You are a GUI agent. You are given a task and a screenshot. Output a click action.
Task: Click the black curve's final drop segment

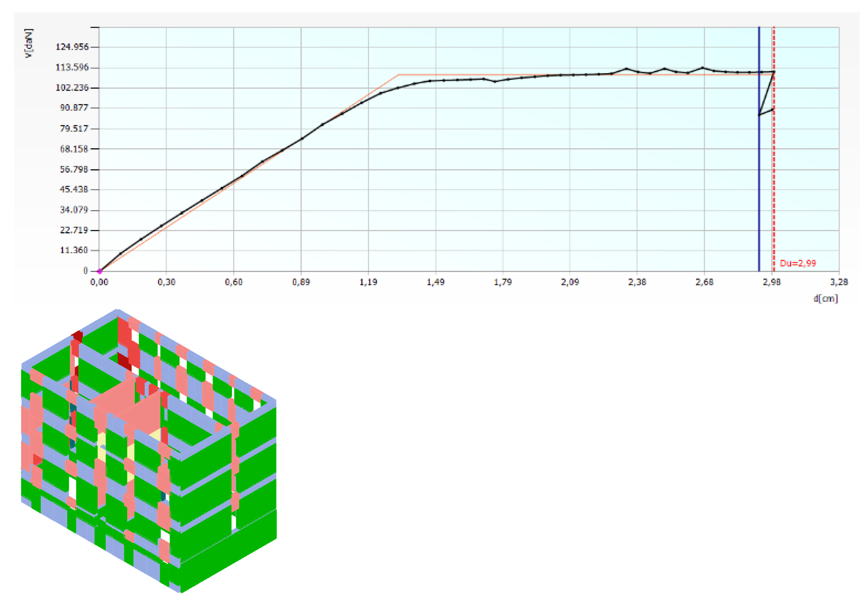pyautogui.click(x=767, y=93)
